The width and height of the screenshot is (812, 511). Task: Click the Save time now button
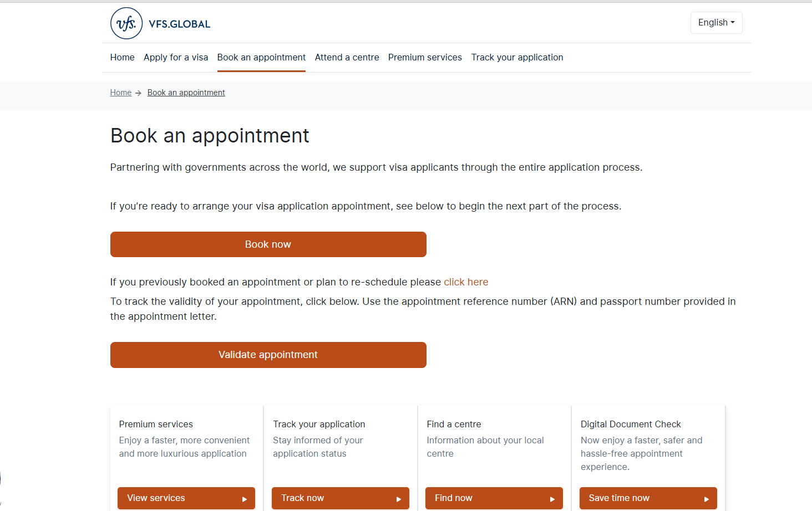[648, 498]
